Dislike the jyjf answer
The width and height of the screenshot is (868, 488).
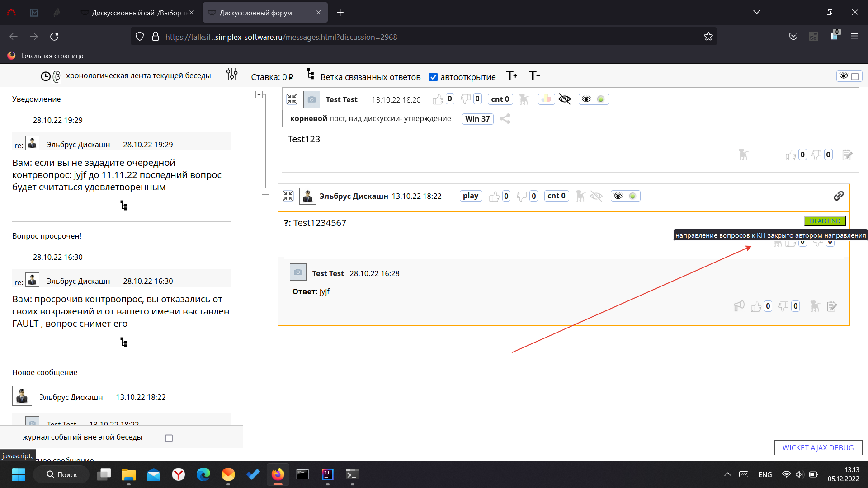pos(783,307)
